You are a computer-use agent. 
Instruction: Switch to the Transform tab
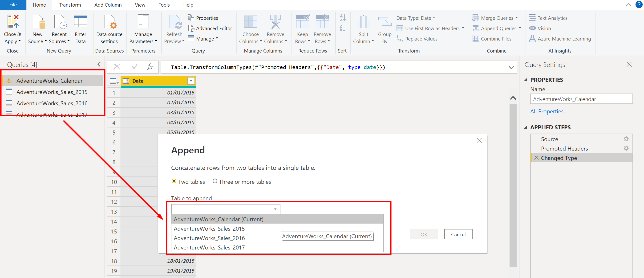coord(70,5)
